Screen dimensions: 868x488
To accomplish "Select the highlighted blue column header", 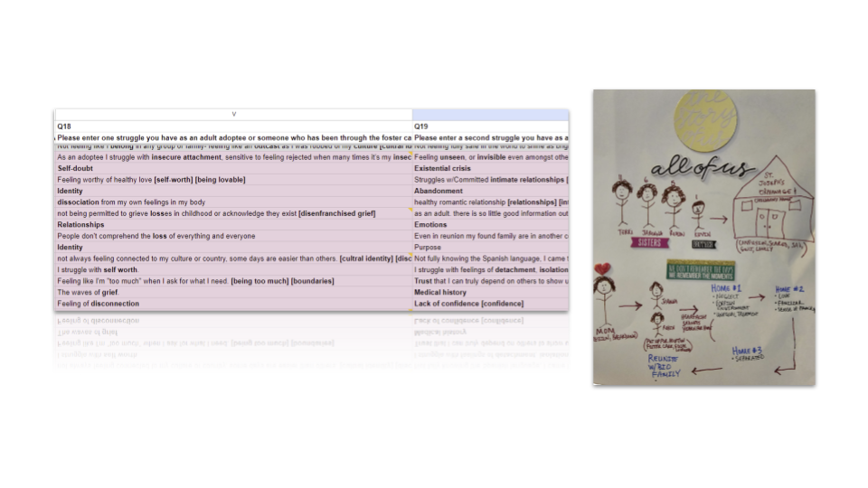I will (491, 115).
